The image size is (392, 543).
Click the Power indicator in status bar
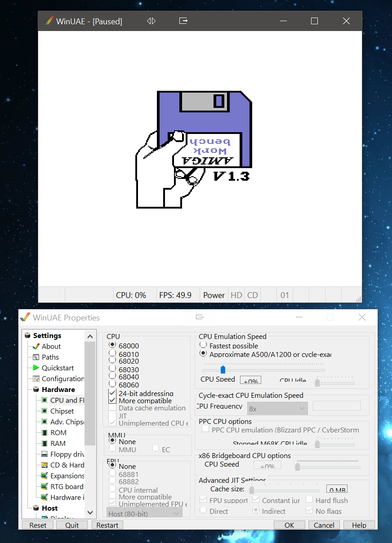(214, 295)
